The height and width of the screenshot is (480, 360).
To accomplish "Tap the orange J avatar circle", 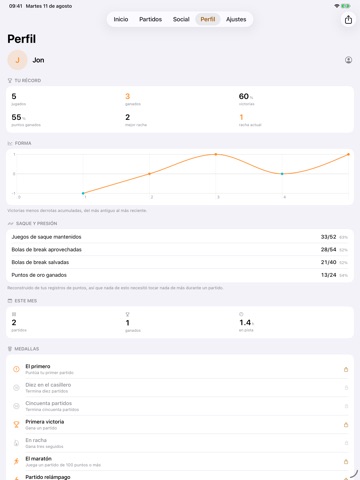I will point(17,60).
